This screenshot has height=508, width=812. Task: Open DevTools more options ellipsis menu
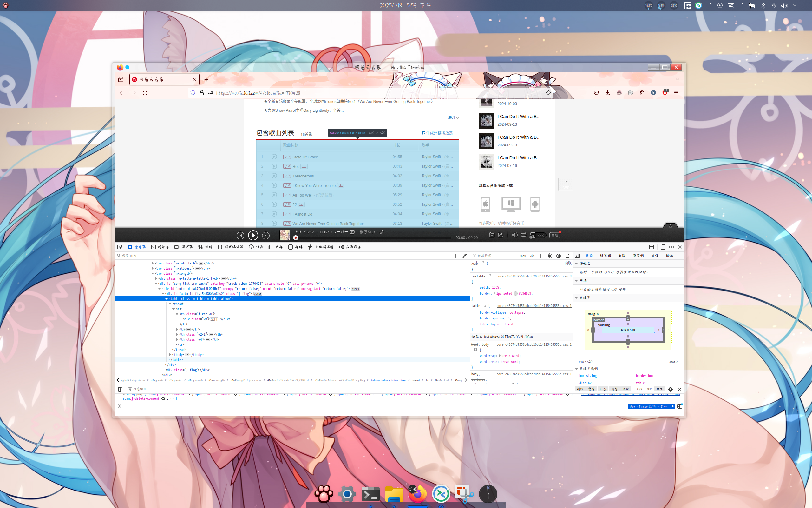tap(671, 247)
